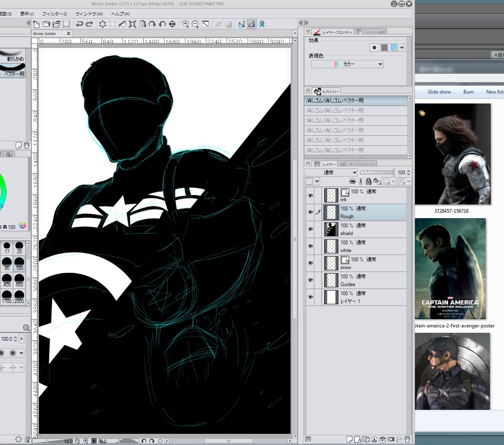This screenshot has width=504, height=445.
Task: Hide the ink layer
Action: coord(310,195)
